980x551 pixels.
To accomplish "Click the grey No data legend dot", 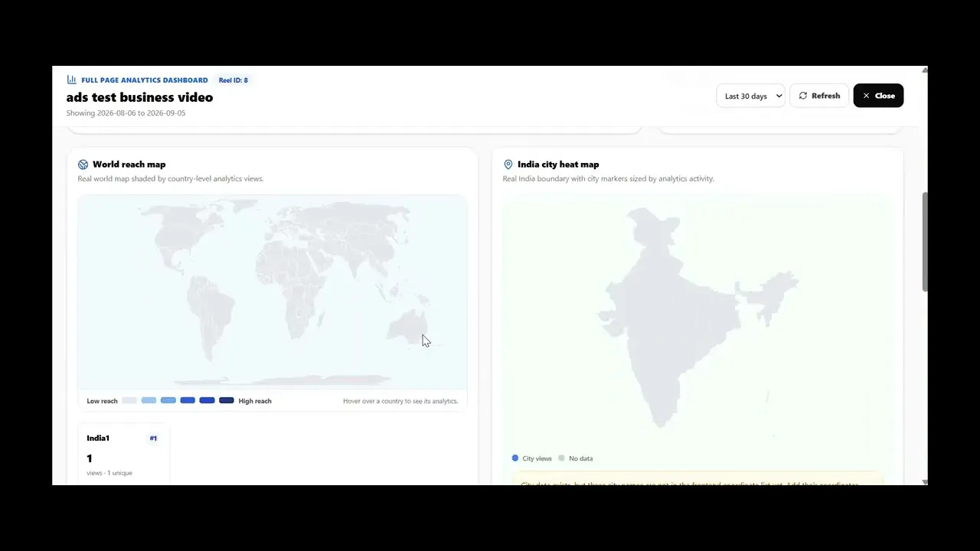I will click(x=561, y=458).
